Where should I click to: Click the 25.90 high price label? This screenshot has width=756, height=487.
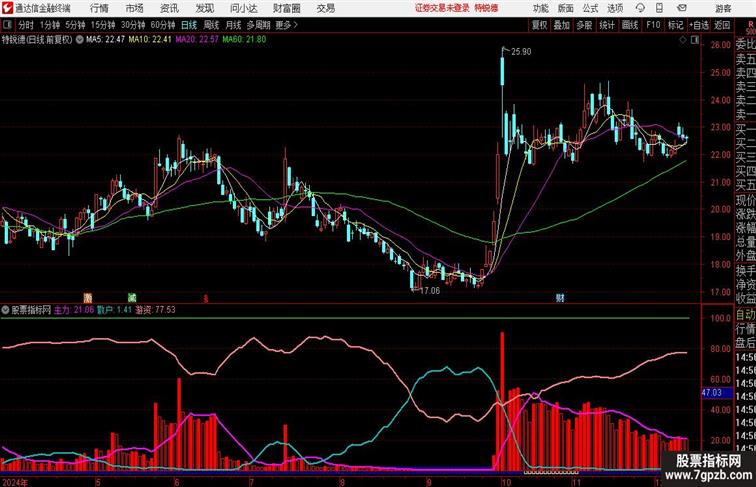coord(521,52)
